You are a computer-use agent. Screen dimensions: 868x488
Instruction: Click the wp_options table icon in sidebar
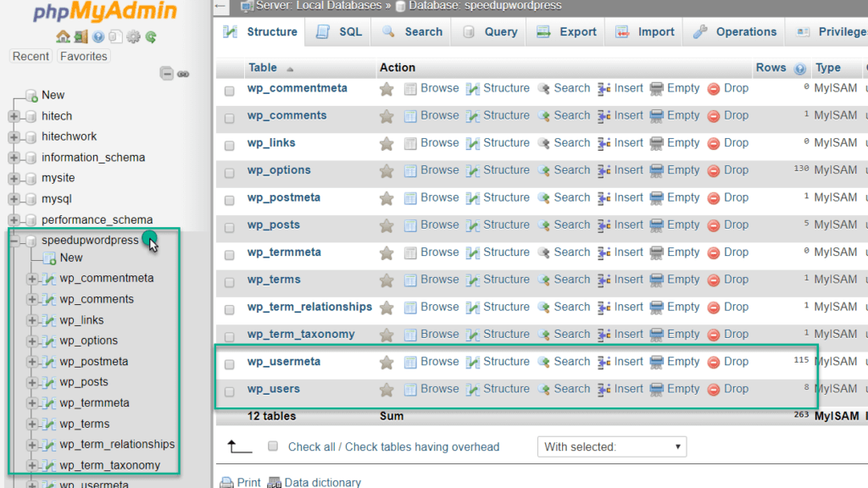point(49,341)
